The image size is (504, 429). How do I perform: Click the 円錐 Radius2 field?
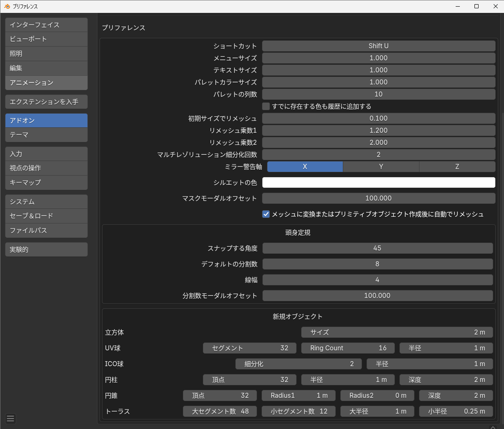point(377,396)
